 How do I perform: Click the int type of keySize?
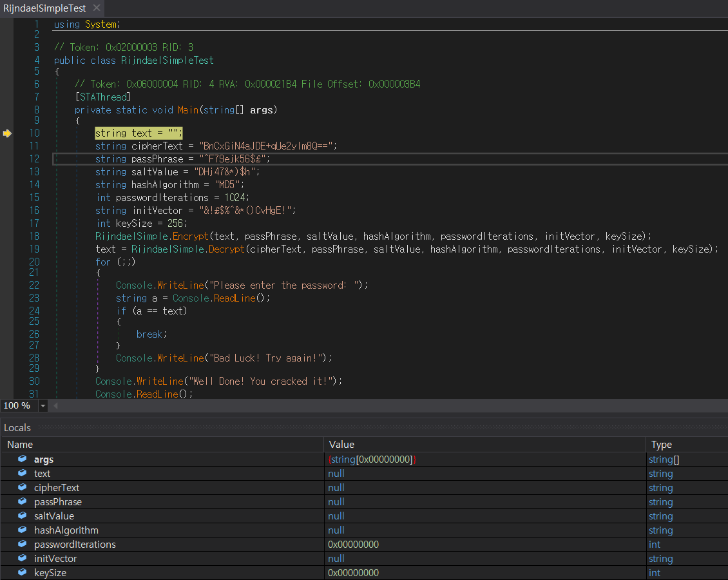(x=655, y=572)
